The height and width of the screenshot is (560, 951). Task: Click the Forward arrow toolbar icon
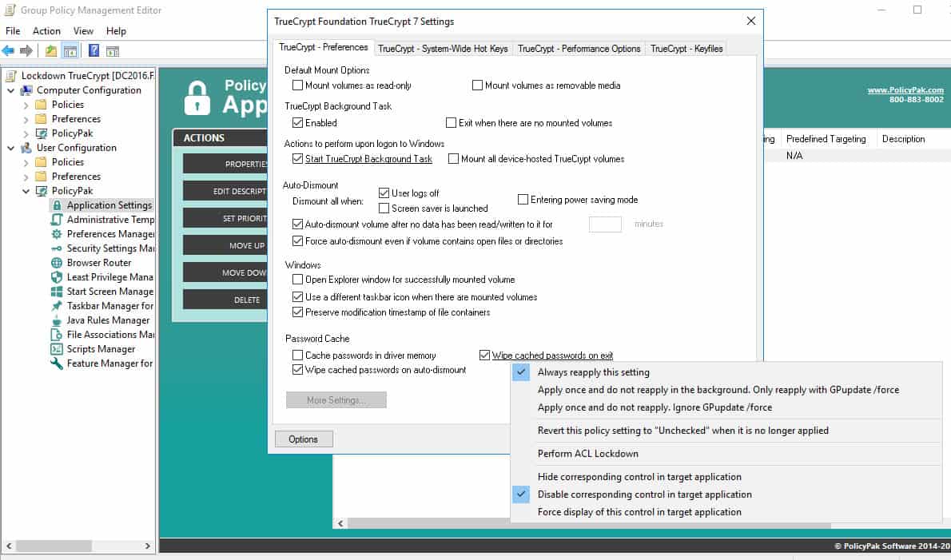[x=26, y=51]
